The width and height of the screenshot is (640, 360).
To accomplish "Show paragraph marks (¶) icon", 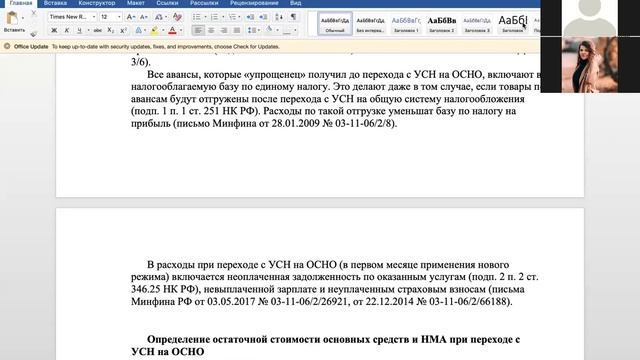I will pos(293,17).
